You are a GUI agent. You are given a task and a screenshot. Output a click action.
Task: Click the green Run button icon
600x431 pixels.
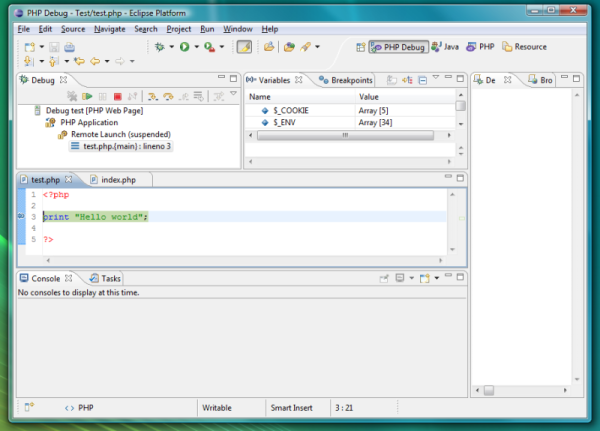coord(184,47)
